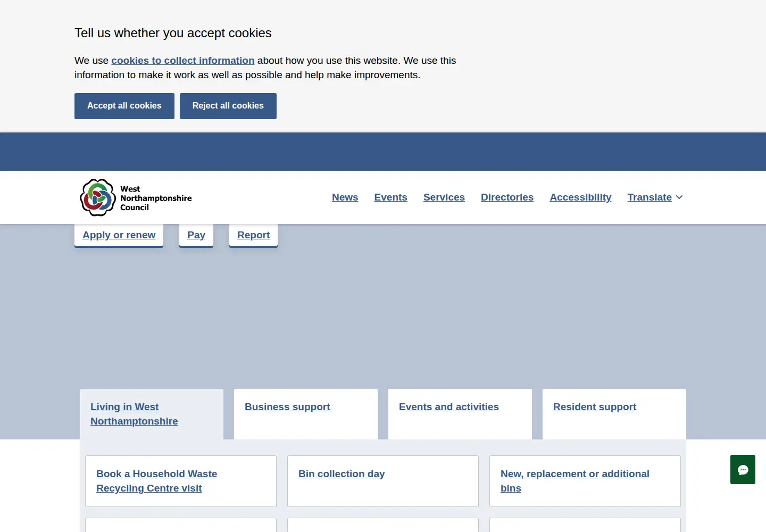The width and height of the screenshot is (766, 532).
Task: Switch to the Business support tab
Action: [306, 414]
